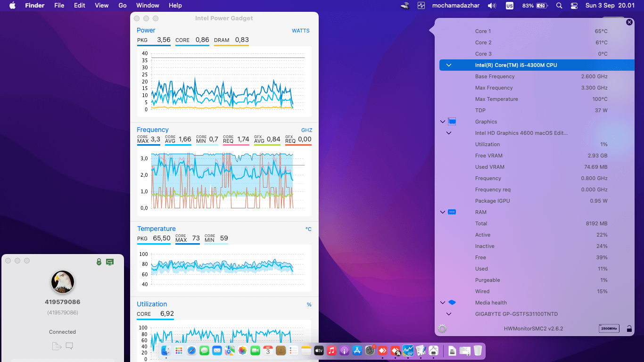Click the chat bubble icon under Connected
This screenshot has height=362, width=644.
69,346
